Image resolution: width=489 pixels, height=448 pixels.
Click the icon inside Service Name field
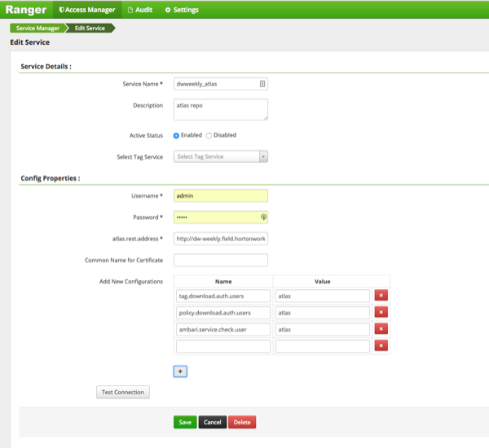[262, 83]
